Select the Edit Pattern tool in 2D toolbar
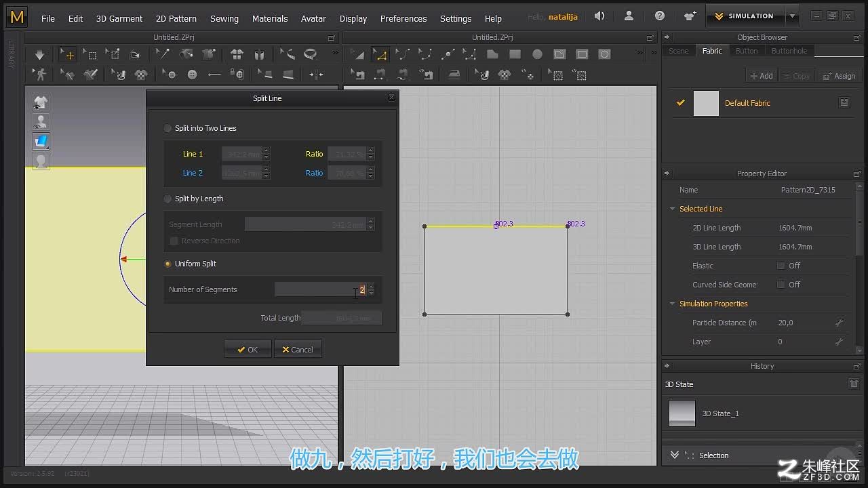The width and height of the screenshot is (868, 488). coord(379,54)
